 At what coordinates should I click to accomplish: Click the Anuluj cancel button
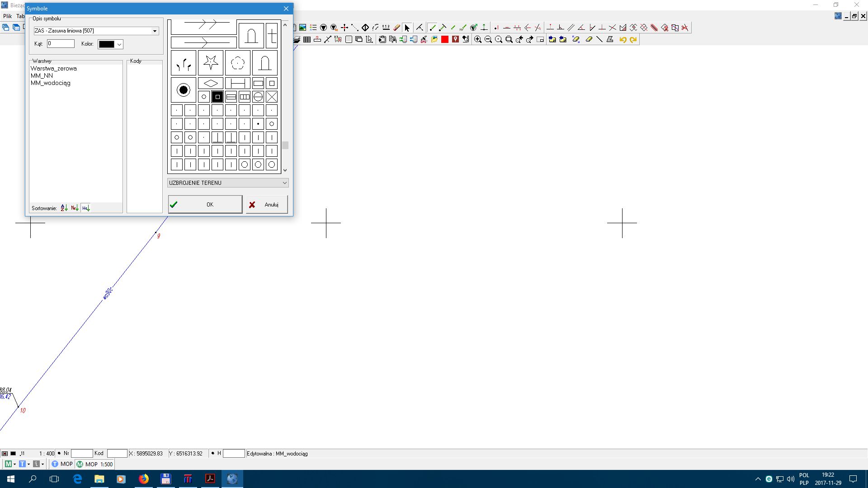coord(267,205)
